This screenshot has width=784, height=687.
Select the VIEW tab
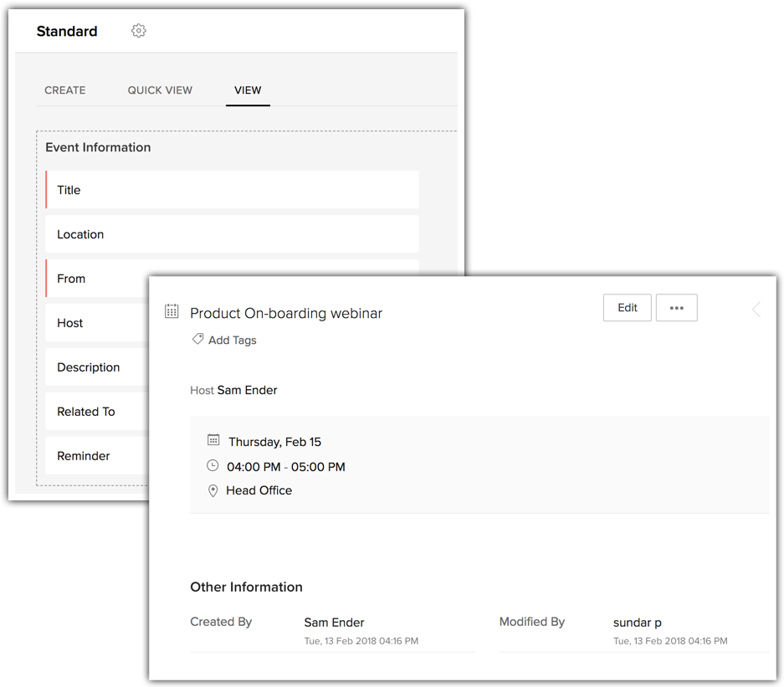tap(248, 90)
